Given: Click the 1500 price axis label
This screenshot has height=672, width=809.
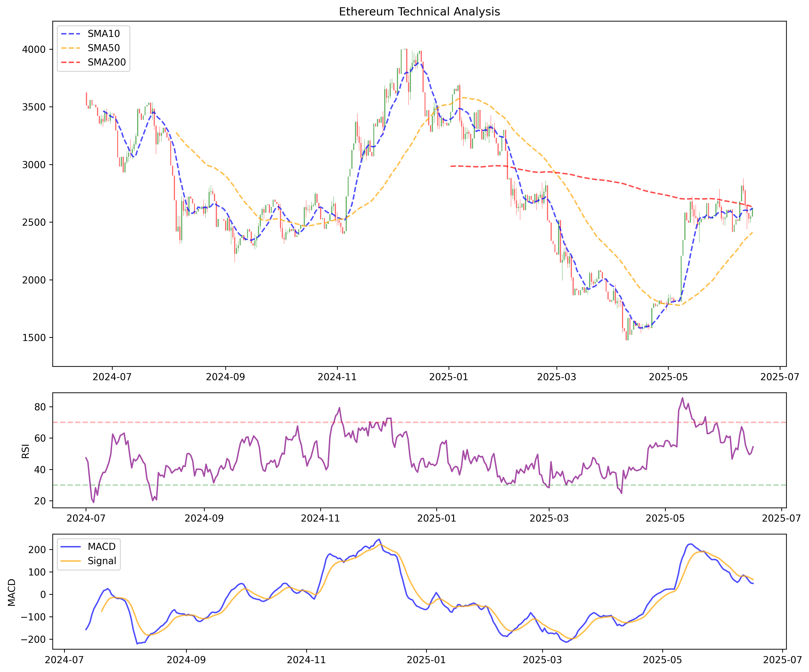Looking at the screenshot, I should [34, 338].
